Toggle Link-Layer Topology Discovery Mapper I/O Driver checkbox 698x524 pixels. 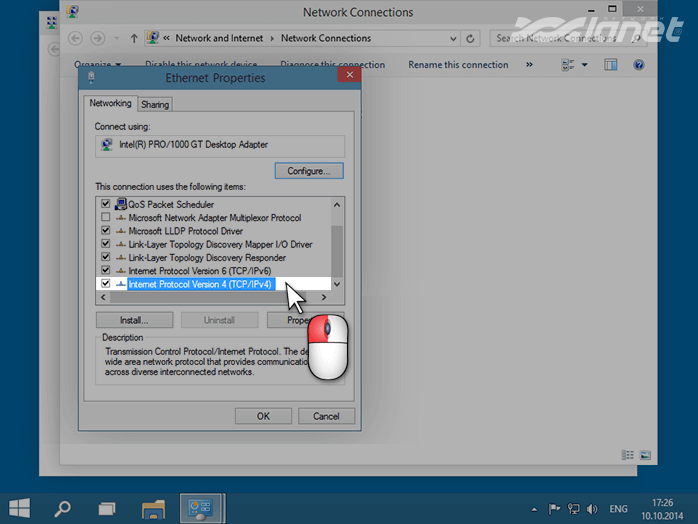pyautogui.click(x=106, y=244)
